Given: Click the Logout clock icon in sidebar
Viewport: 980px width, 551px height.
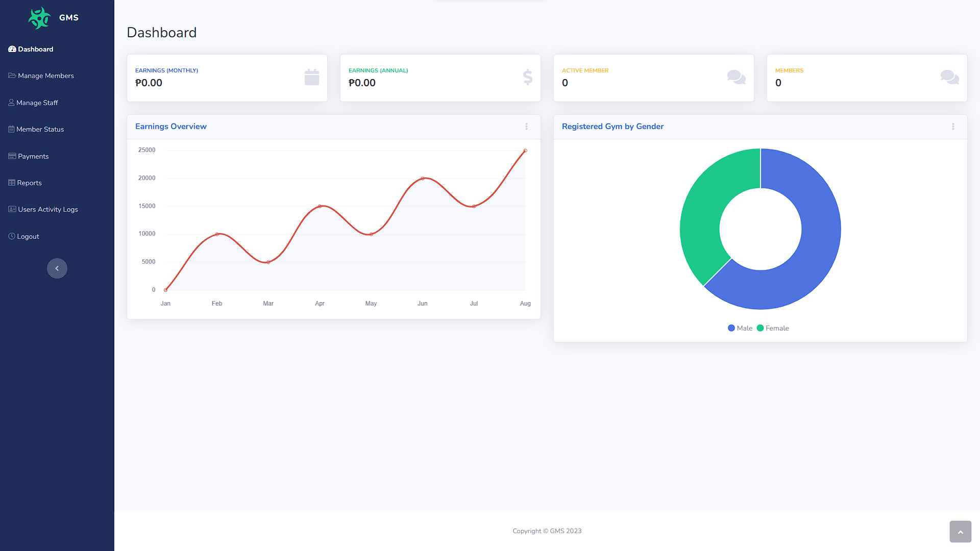Looking at the screenshot, I should point(12,236).
